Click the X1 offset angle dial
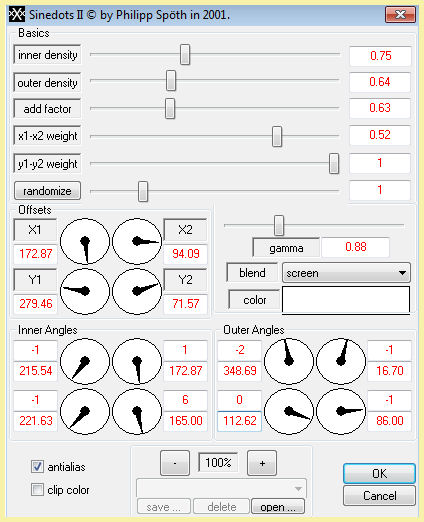Image resolution: width=424 pixels, height=522 pixels. 85,241
